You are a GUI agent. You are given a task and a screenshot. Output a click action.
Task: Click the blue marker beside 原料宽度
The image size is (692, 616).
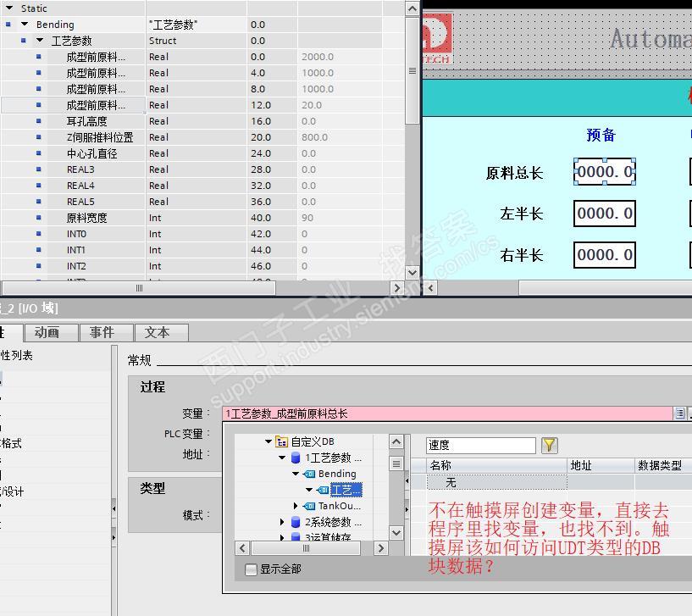[39, 218]
